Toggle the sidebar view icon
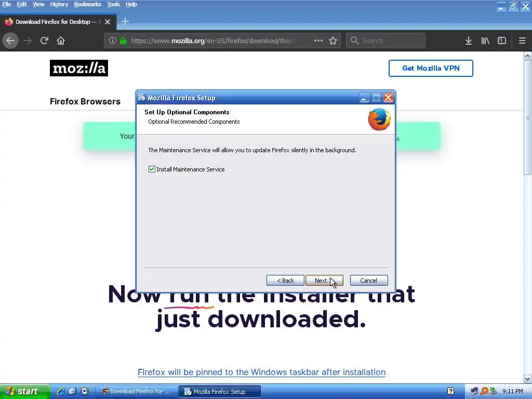Screen dimensions: 532x399 pyautogui.click(x=502, y=41)
